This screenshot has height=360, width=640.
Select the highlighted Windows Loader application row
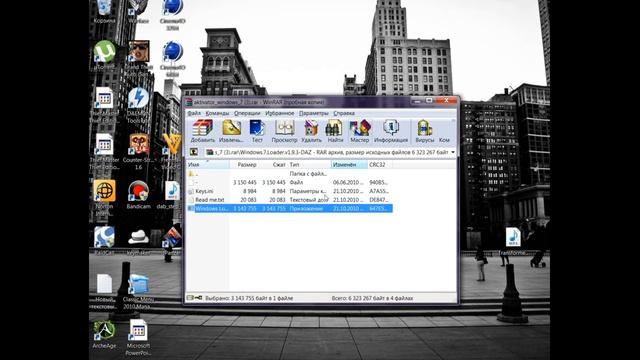(289, 209)
